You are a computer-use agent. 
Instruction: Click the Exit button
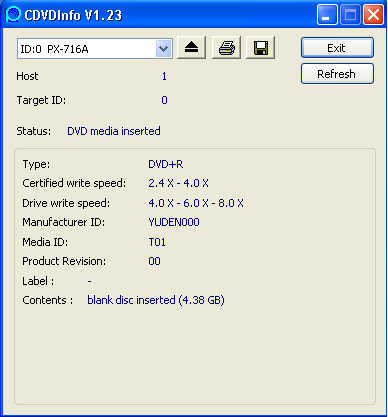[x=337, y=48]
